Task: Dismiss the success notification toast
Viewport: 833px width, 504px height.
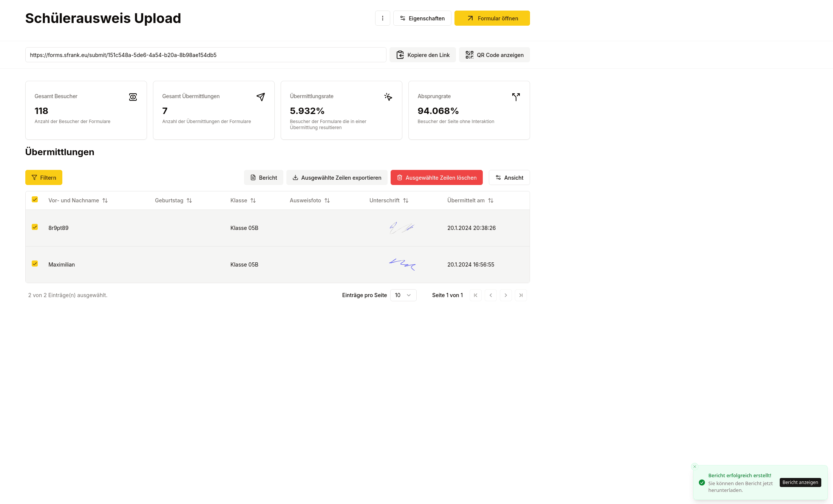Action: 694,467
